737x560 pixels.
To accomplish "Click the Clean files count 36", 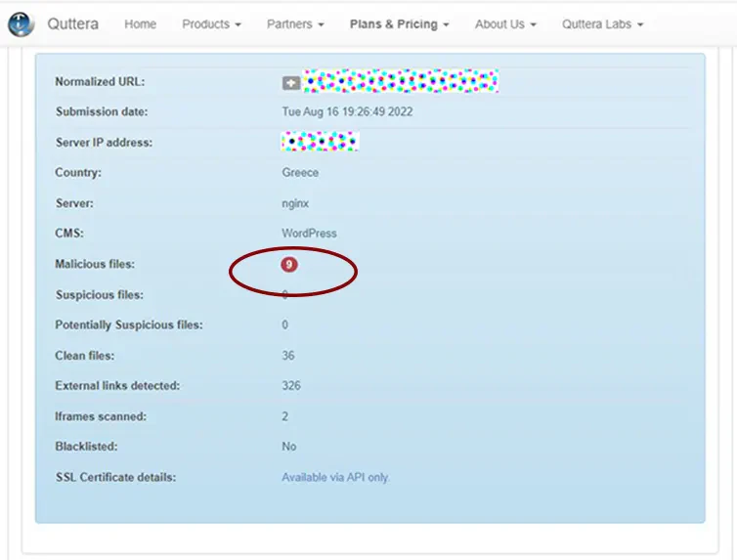I will click(288, 356).
